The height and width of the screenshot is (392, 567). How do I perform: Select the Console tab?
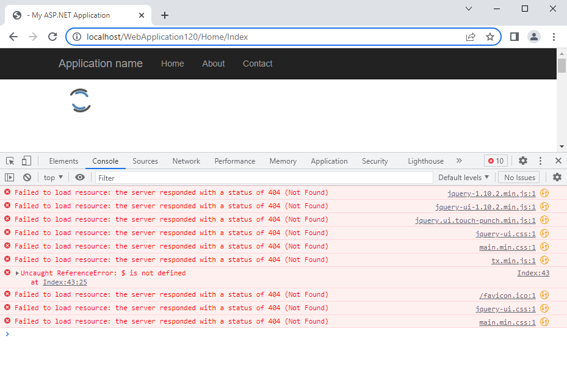pyautogui.click(x=105, y=161)
